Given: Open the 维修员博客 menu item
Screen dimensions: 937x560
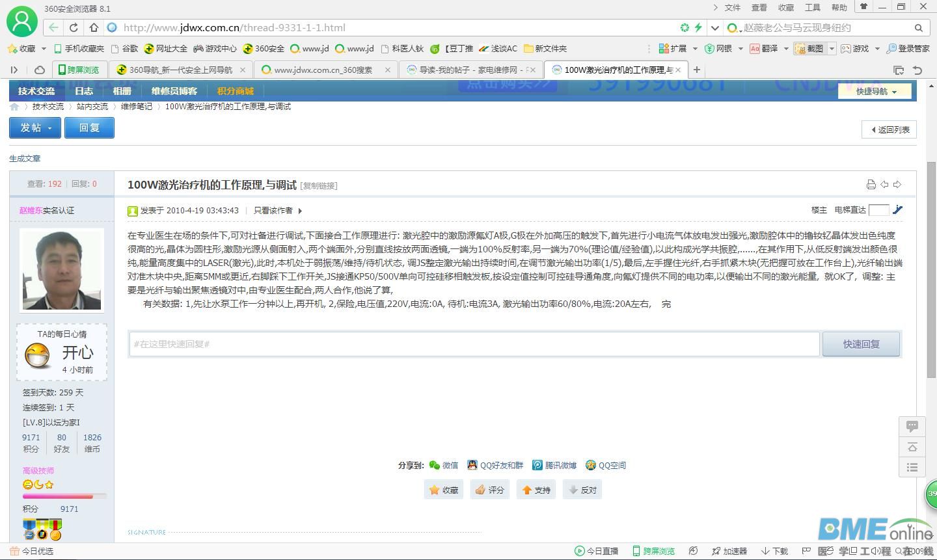Looking at the screenshot, I should point(174,91).
